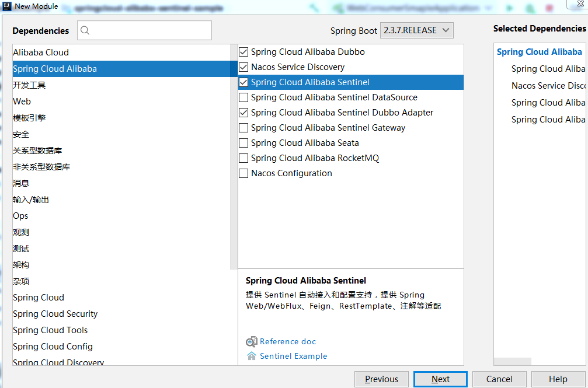Viewport: 588px width, 388px height.
Task: Click the Cancel button
Action: point(499,379)
